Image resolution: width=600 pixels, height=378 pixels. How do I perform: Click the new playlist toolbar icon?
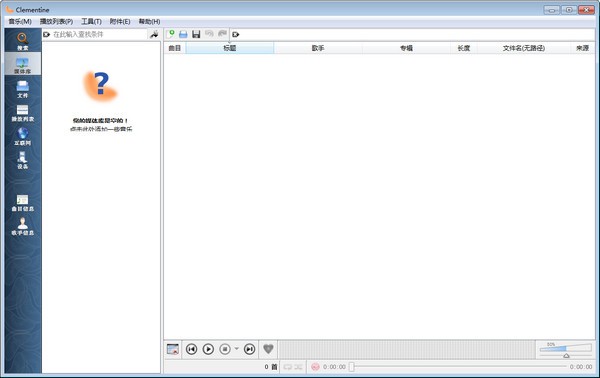click(171, 34)
